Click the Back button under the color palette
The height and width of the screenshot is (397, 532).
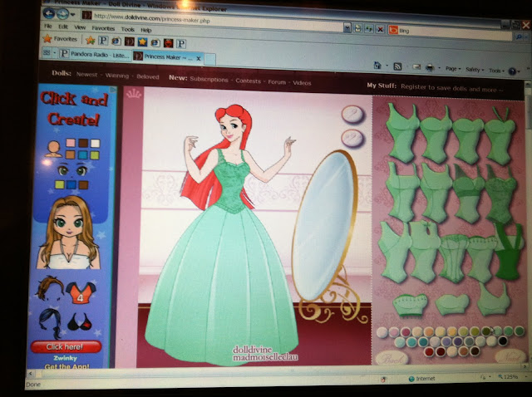(392, 358)
